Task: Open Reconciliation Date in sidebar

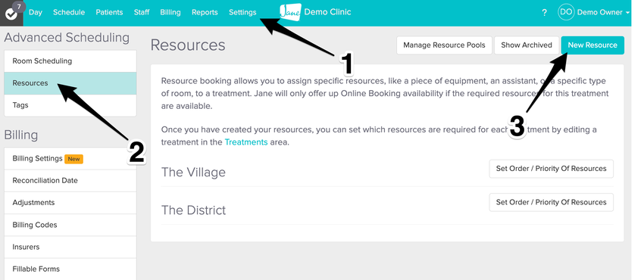Action: 70,181
